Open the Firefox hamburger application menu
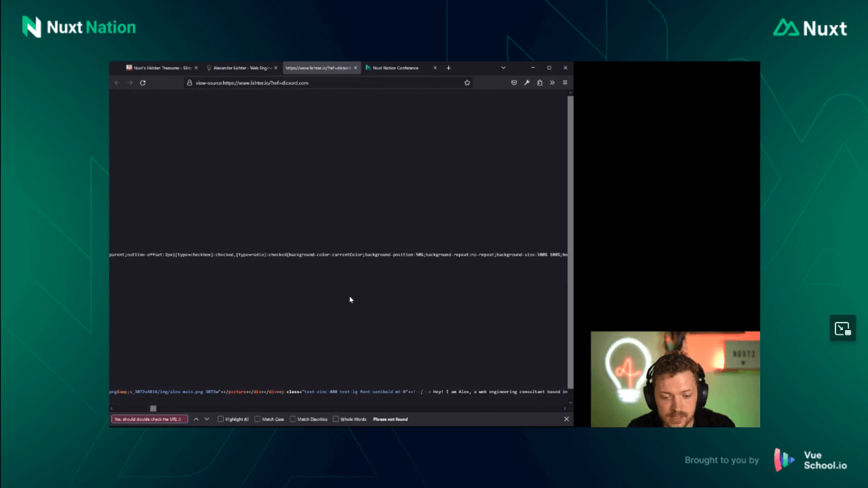Image resolution: width=868 pixels, height=488 pixels. pyautogui.click(x=565, y=83)
